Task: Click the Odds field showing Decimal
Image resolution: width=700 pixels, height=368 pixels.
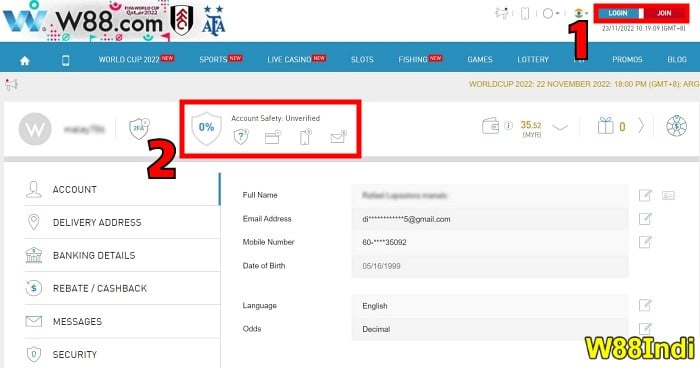Action: (490, 329)
